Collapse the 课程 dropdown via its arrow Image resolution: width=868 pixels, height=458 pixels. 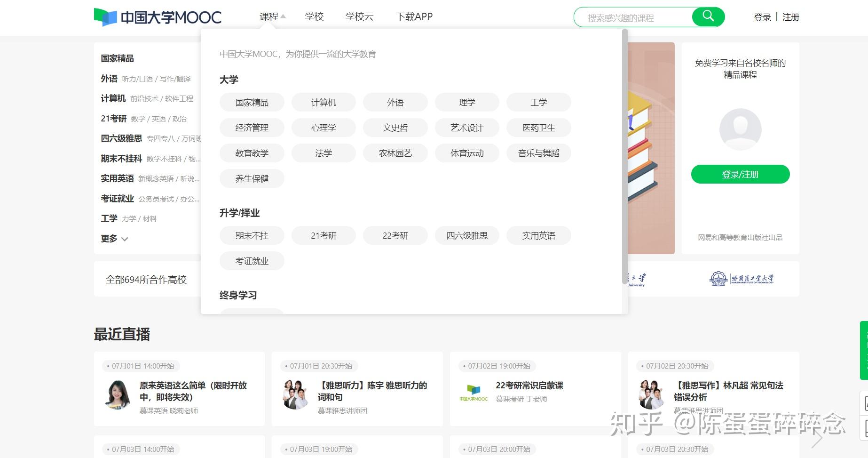pyautogui.click(x=283, y=16)
